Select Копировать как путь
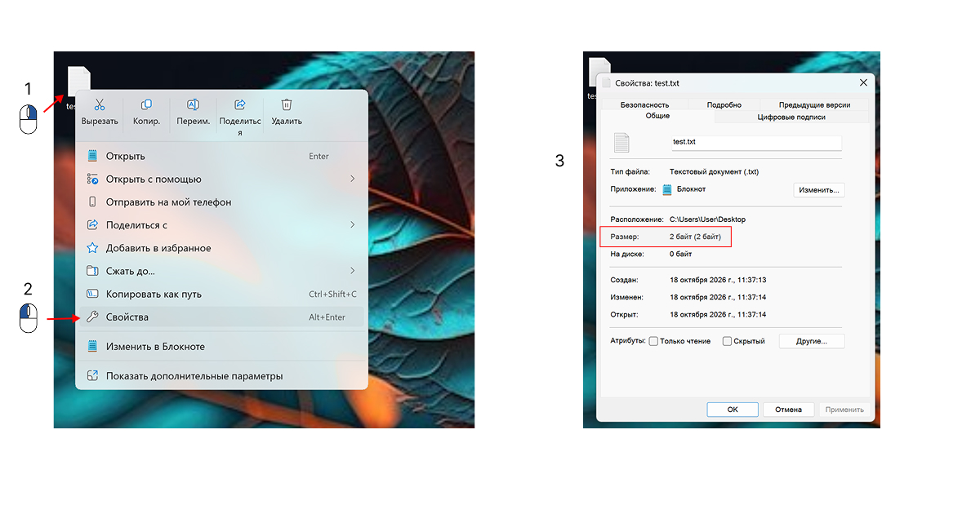 point(221,294)
